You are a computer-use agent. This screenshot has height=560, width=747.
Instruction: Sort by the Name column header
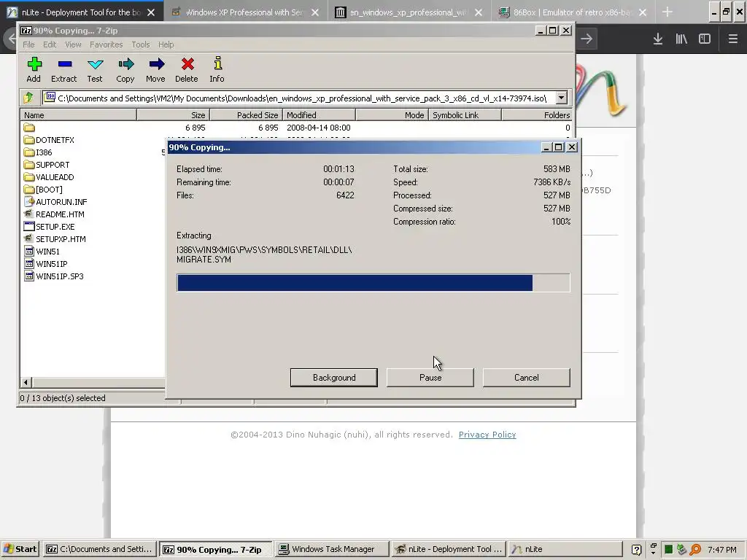click(x=78, y=114)
